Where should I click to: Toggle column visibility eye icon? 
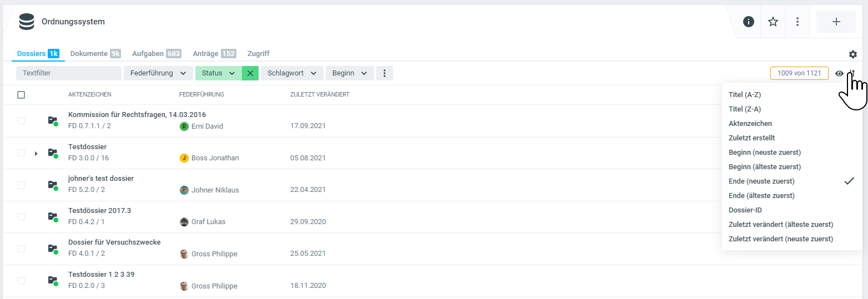[x=840, y=73]
